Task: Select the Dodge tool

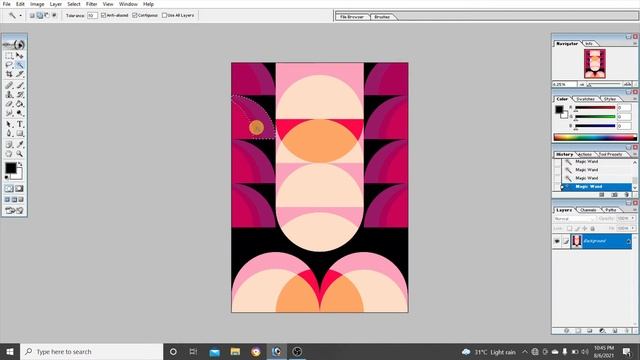Action: click(x=20, y=113)
